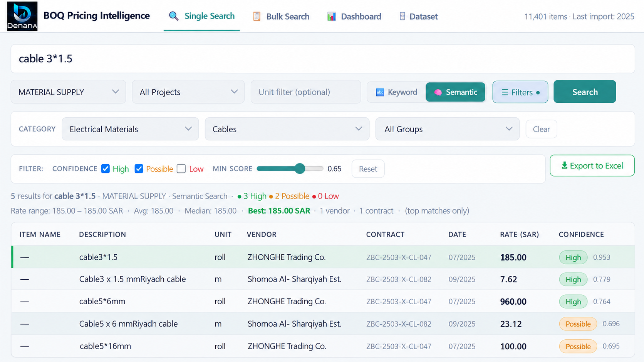Enable the Low confidence checkbox

pos(181,168)
